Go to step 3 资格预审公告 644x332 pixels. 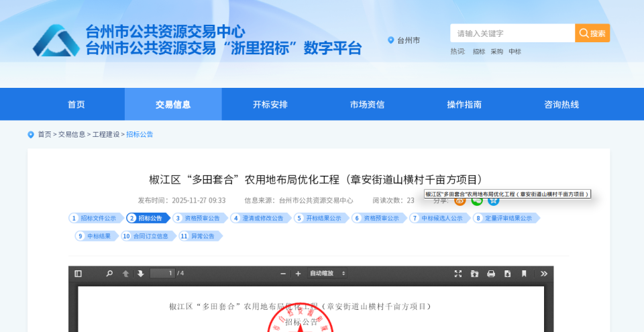(200, 218)
